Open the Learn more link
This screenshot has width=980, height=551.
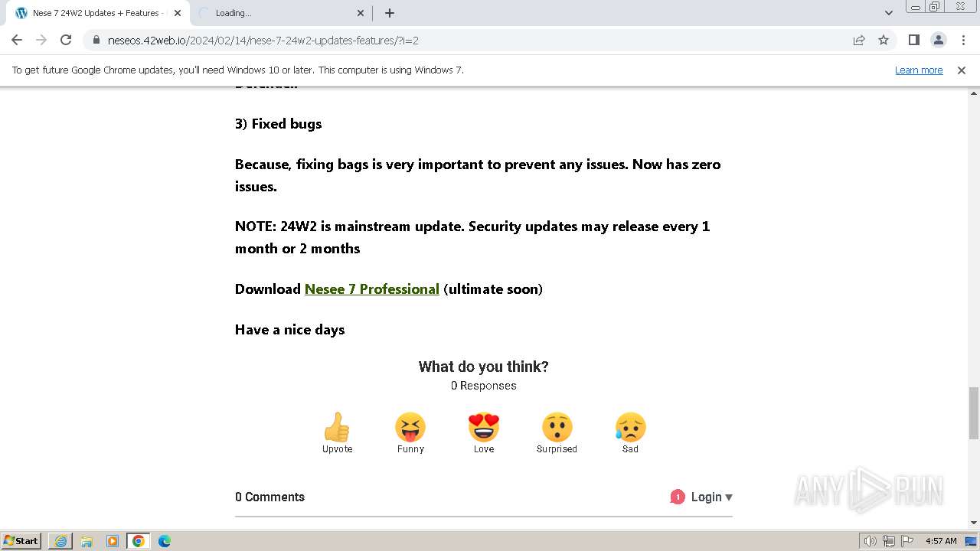point(919,70)
